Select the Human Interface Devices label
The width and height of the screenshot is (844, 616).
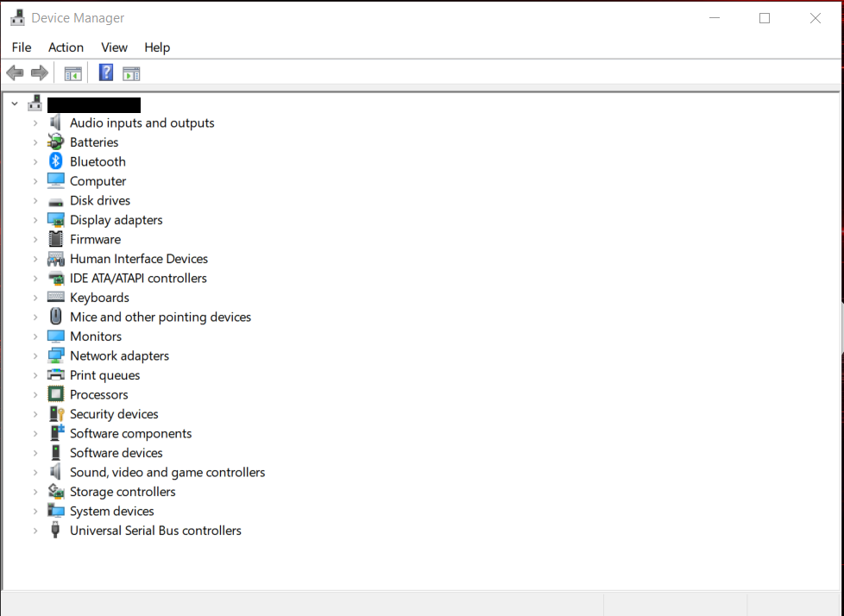click(139, 259)
